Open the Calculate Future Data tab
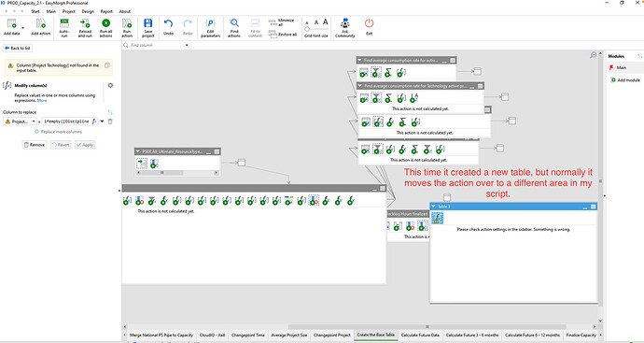The image size is (644, 343). click(420, 336)
